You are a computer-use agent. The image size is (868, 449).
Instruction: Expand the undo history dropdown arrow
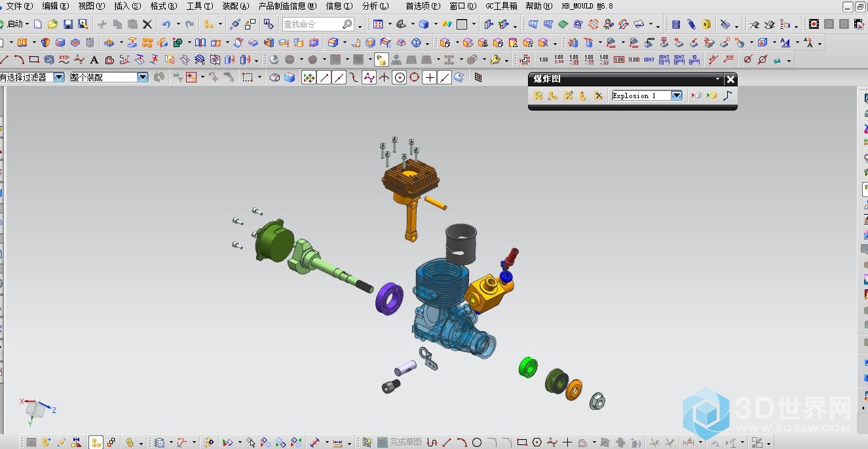point(178,25)
